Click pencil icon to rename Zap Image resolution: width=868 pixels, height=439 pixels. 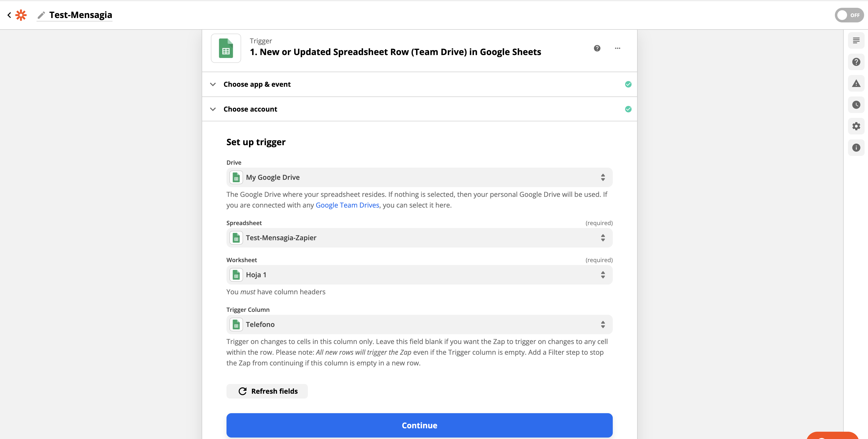[x=41, y=15]
